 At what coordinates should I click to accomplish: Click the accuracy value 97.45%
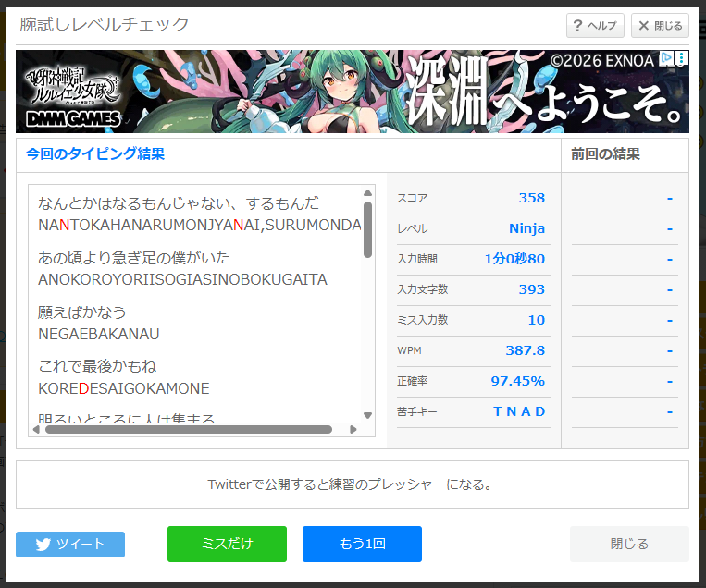[518, 381]
